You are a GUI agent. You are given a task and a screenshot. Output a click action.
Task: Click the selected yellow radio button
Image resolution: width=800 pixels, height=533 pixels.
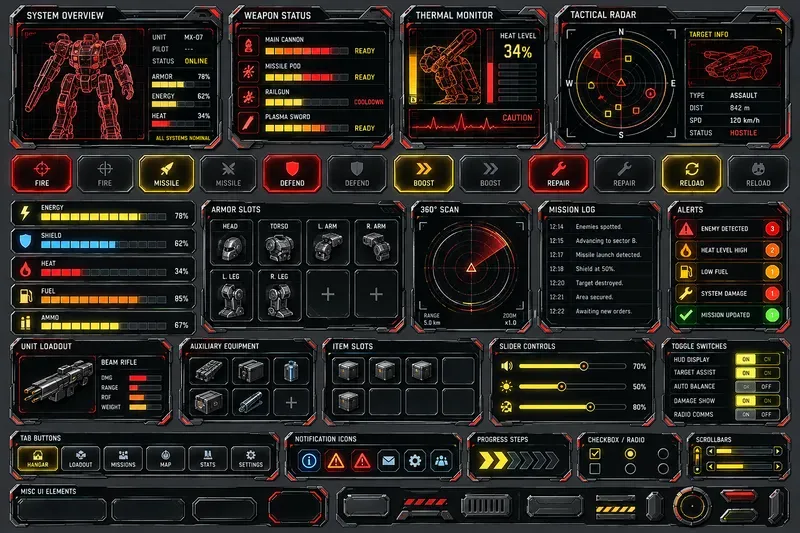(x=630, y=453)
